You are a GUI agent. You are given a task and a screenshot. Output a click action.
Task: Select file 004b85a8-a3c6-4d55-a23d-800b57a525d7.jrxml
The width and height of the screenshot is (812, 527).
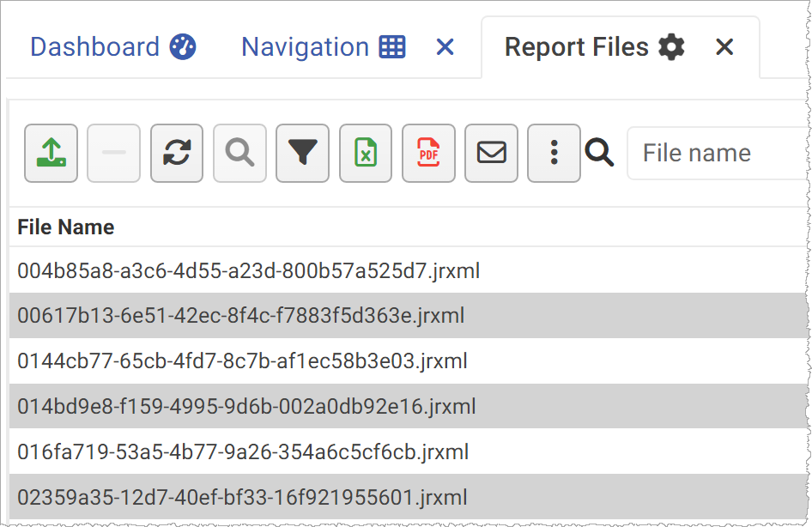[x=408, y=270]
